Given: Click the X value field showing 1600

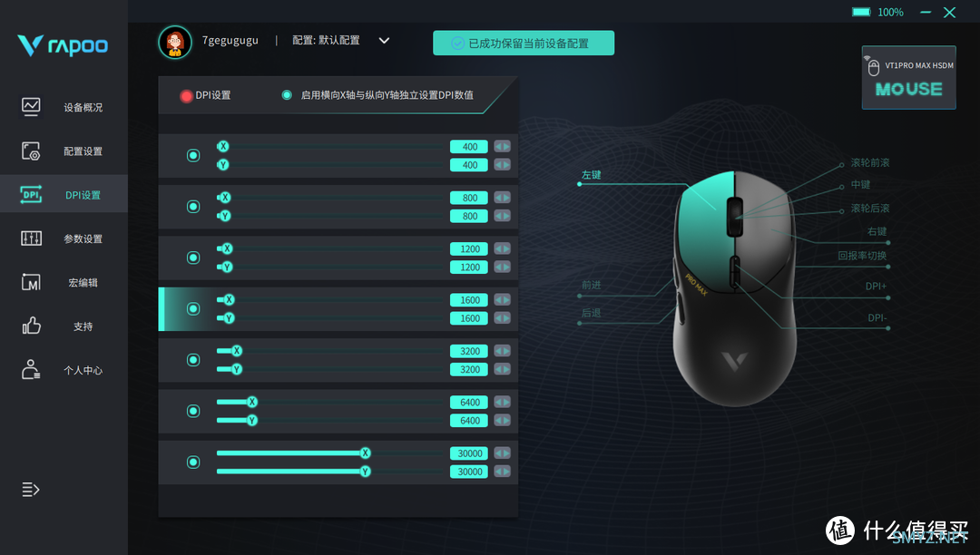Looking at the screenshot, I should pos(469,300).
